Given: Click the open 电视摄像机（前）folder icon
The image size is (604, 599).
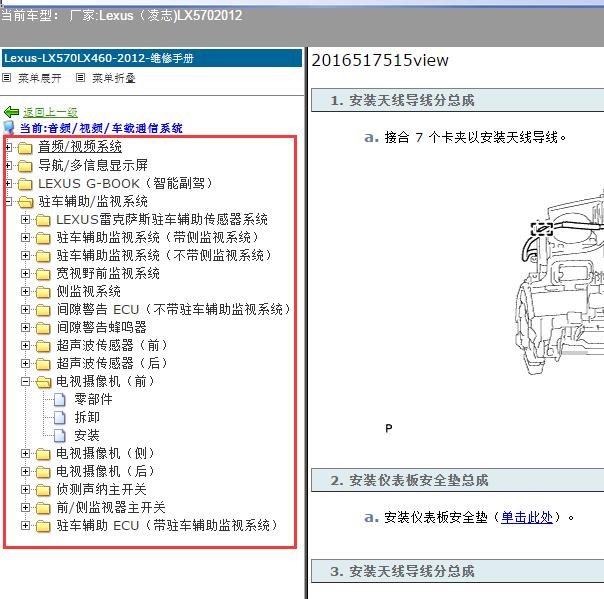Looking at the screenshot, I should [x=44, y=382].
